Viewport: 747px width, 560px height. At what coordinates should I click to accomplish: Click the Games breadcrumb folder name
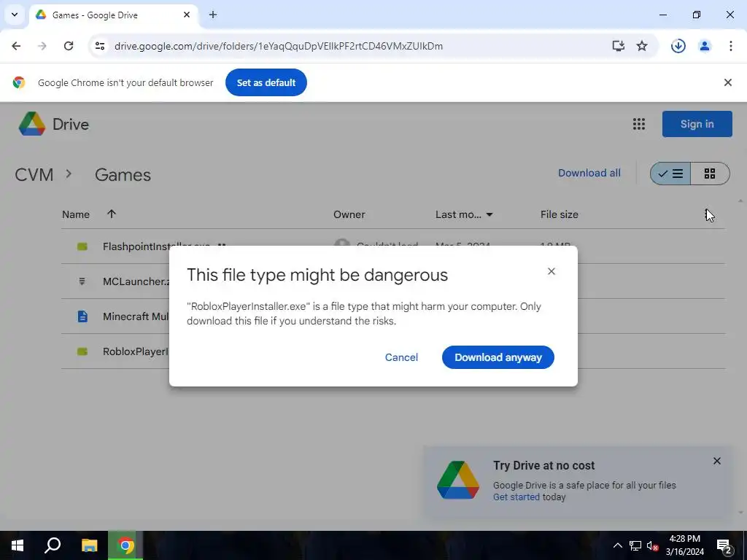pyautogui.click(x=123, y=175)
